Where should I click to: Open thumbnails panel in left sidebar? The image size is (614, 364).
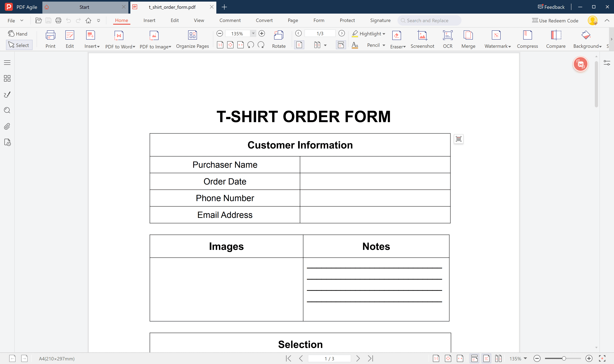tap(7, 79)
